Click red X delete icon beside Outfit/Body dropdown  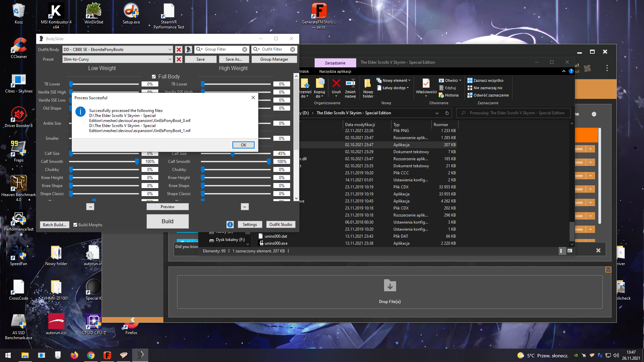179,50
